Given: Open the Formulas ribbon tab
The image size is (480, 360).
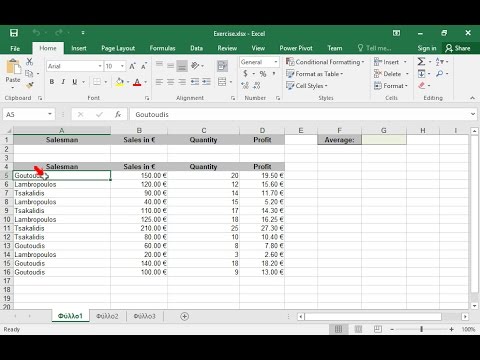Looking at the screenshot, I should pyautogui.click(x=162, y=48).
